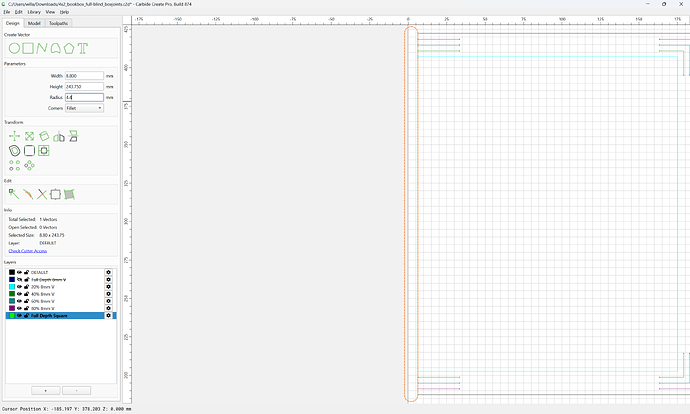The image size is (690, 414).
Task: Select the Text creation tool
Action: (x=83, y=48)
